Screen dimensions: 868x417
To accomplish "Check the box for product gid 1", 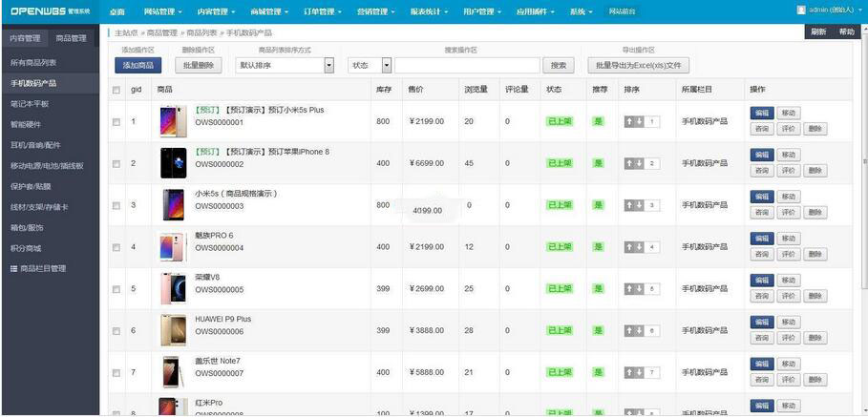I will click(116, 122).
